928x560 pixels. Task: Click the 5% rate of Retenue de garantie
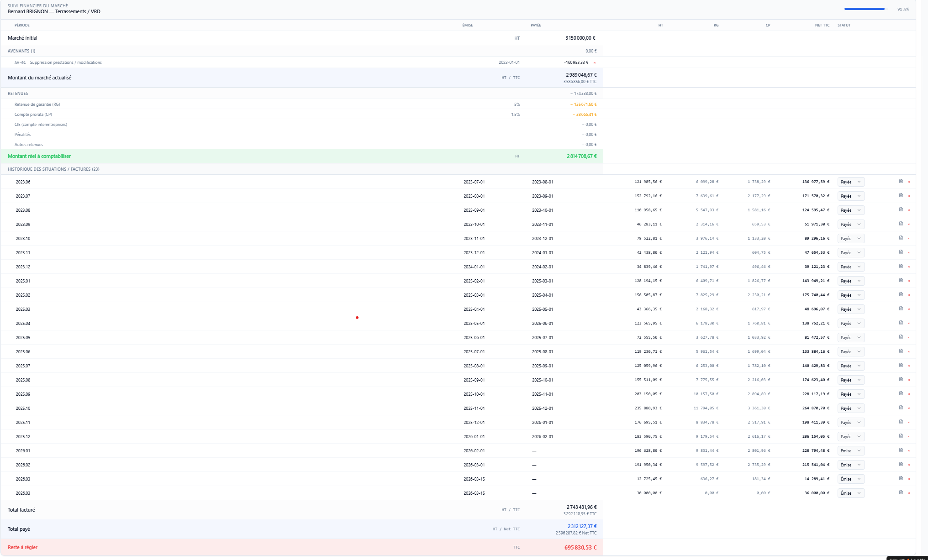[x=517, y=104]
